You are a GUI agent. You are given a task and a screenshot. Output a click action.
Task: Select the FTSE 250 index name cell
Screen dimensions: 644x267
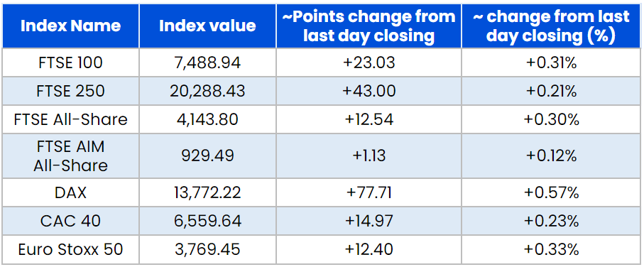point(70,91)
